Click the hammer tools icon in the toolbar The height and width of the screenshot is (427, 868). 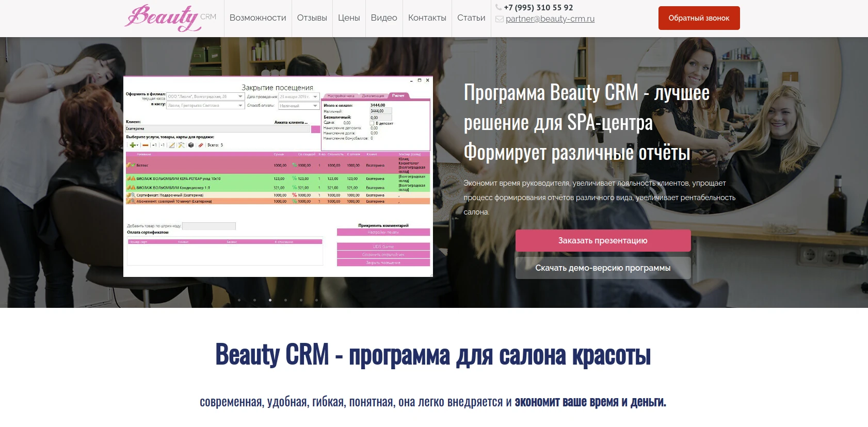(x=181, y=145)
